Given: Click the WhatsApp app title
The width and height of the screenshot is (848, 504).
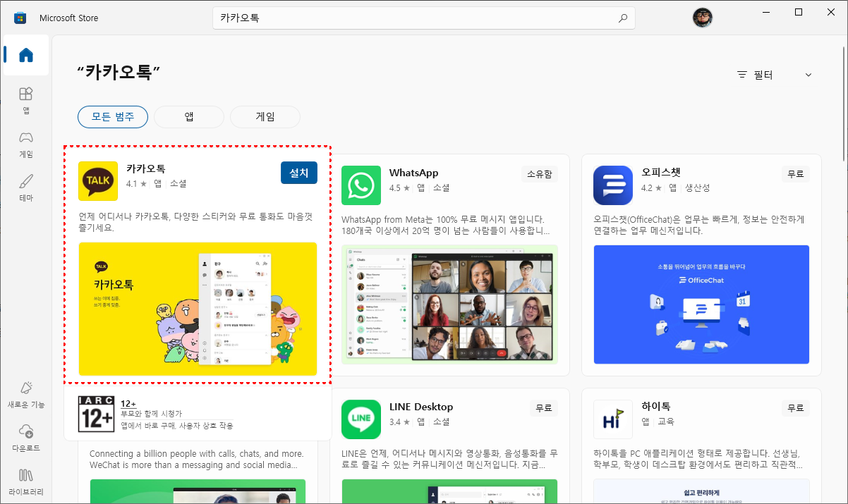Looking at the screenshot, I should [414, 173].
